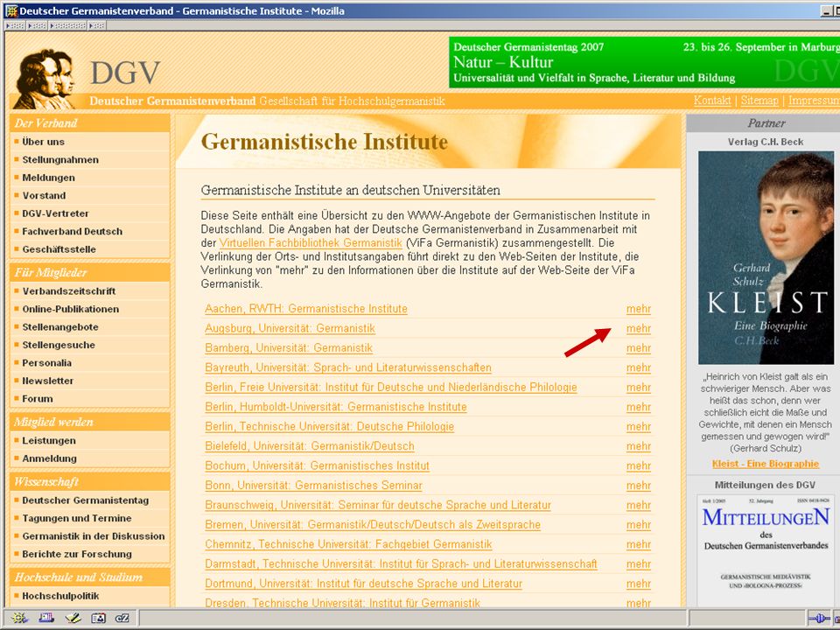Select Meldungen in the sidebar menu
Image resolution: width=840 pixels, height=630 pixels.
click(x=49, y=178)
